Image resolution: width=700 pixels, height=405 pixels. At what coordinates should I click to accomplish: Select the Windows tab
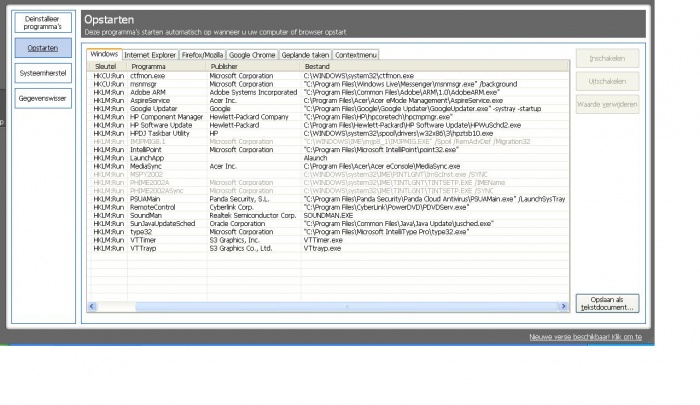click(104, 55)
